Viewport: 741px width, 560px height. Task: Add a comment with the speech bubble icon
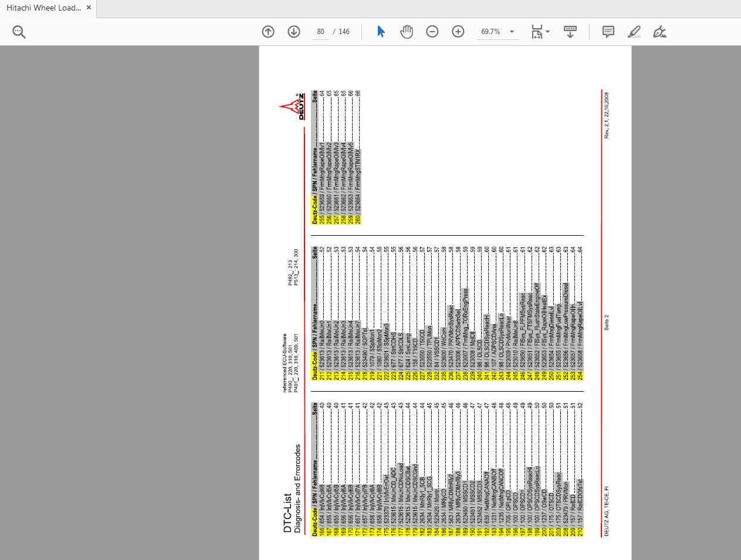[x=608, y=32]
